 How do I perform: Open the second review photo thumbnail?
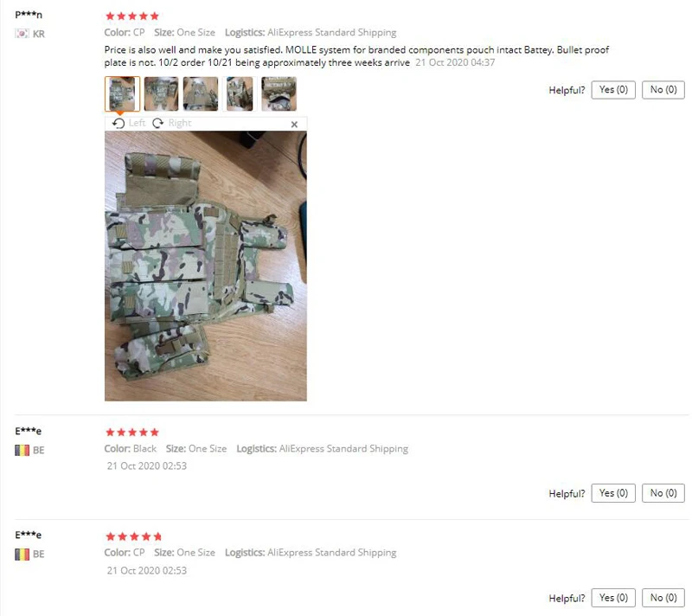(x=162, y=93)
